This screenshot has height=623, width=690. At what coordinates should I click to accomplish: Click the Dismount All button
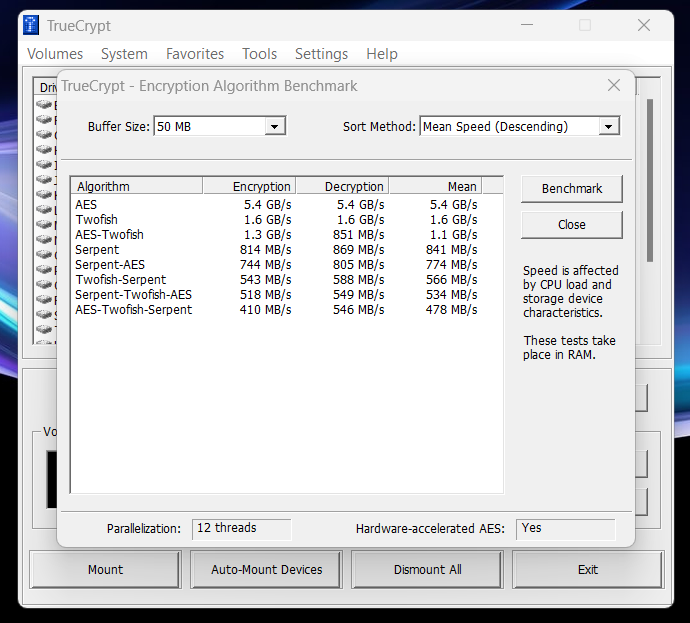(x=427, y=570)
